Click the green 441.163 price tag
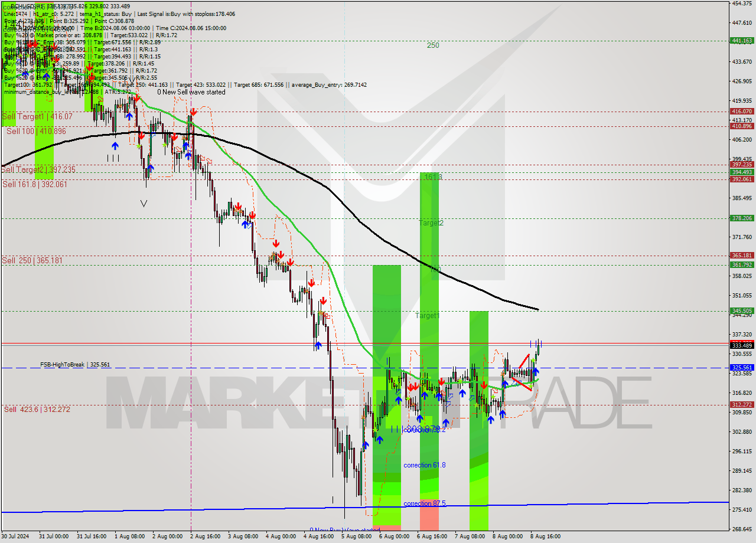The image size is (756, 543). (x=742, y=41)
